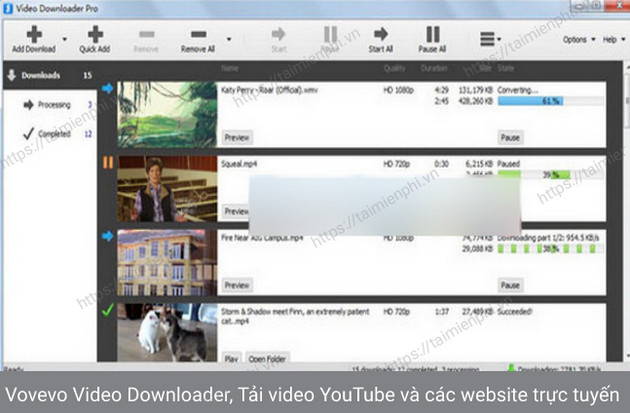
Task: Click Preview for Katy Perry Roar
Action: pos(237,137)
